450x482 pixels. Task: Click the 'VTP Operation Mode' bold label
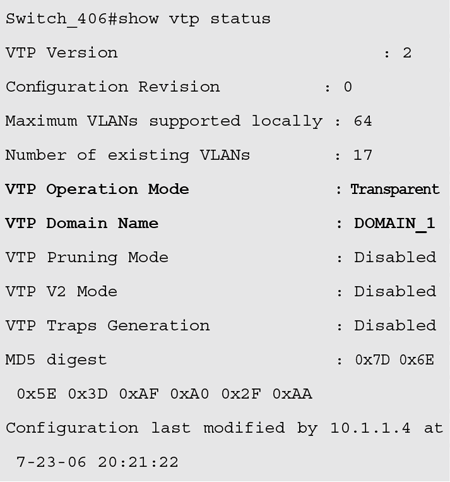click(97, 190)
